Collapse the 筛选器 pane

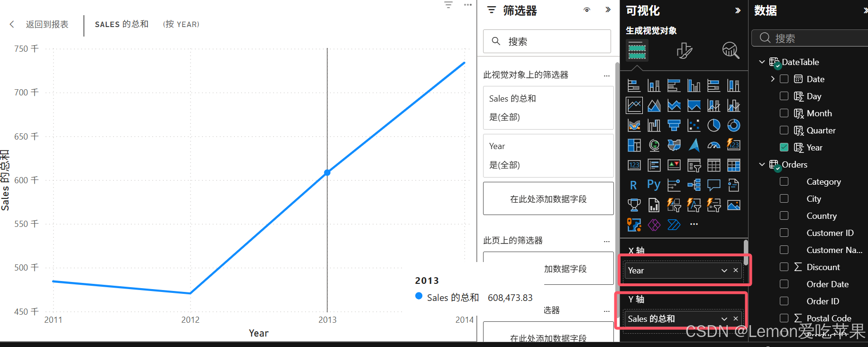608,10
